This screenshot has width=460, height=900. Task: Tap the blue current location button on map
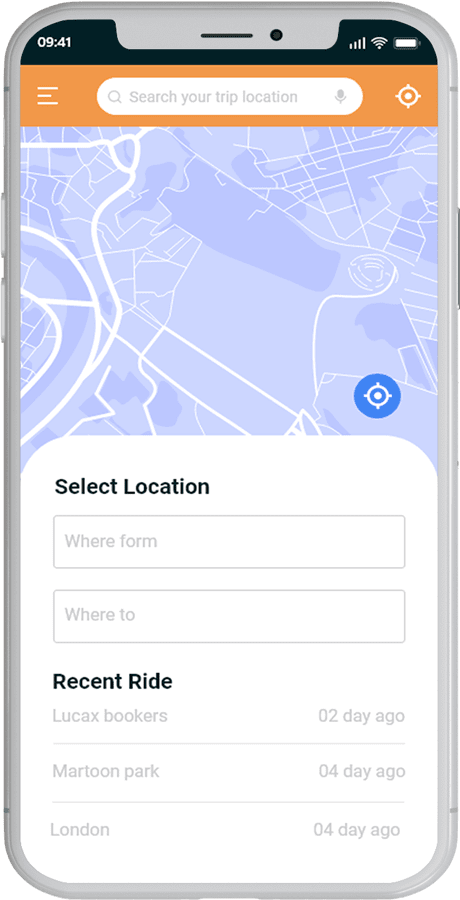coord(377,395)
